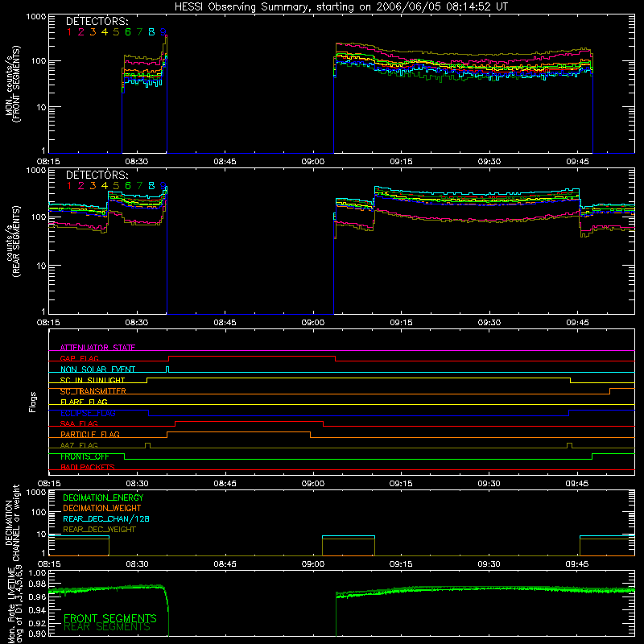The height and width of the screenshot is (644, 644).
Task: Select cyan detector 8 in front segments legend
Action: [151, 32]
